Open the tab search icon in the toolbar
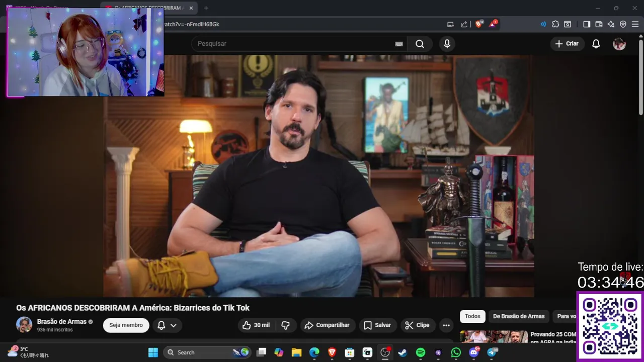The height and width of the screenshot is (362, 644). (x=568, y=24)
